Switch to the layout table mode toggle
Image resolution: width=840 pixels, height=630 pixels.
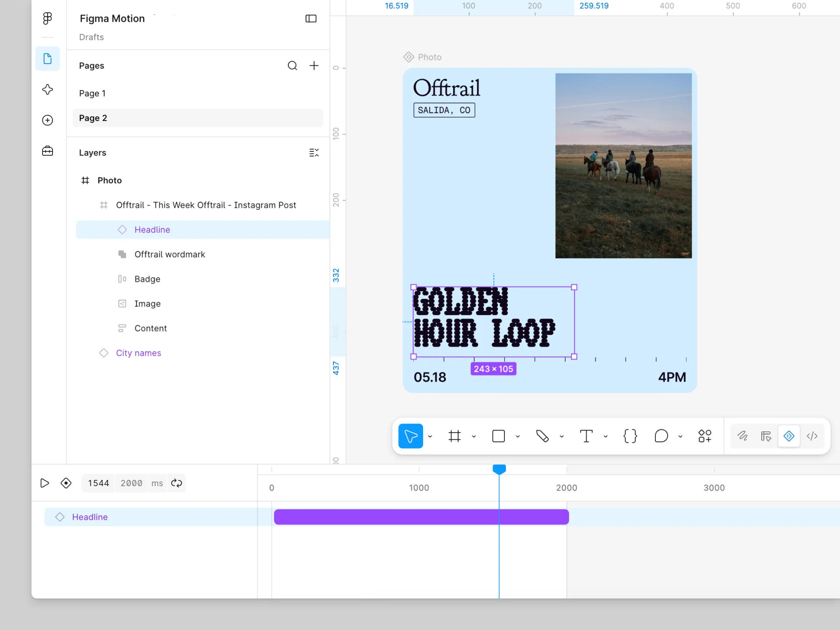tap(766, 436)
